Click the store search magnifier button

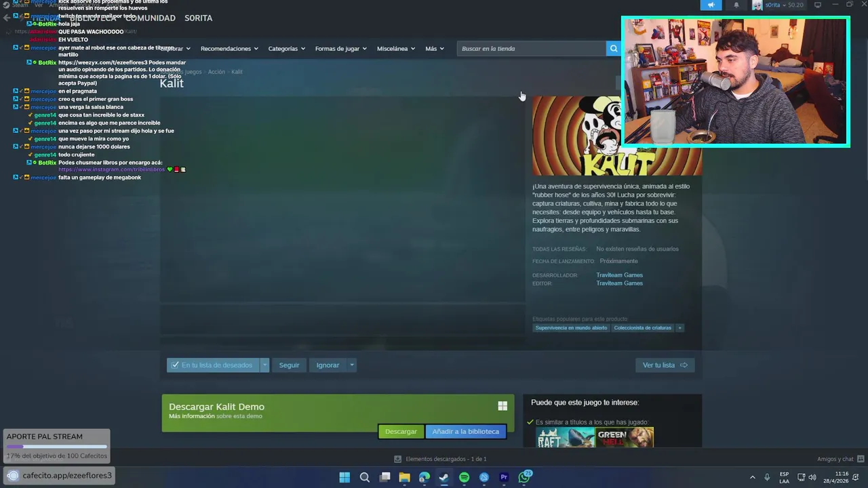click(614, 49)
